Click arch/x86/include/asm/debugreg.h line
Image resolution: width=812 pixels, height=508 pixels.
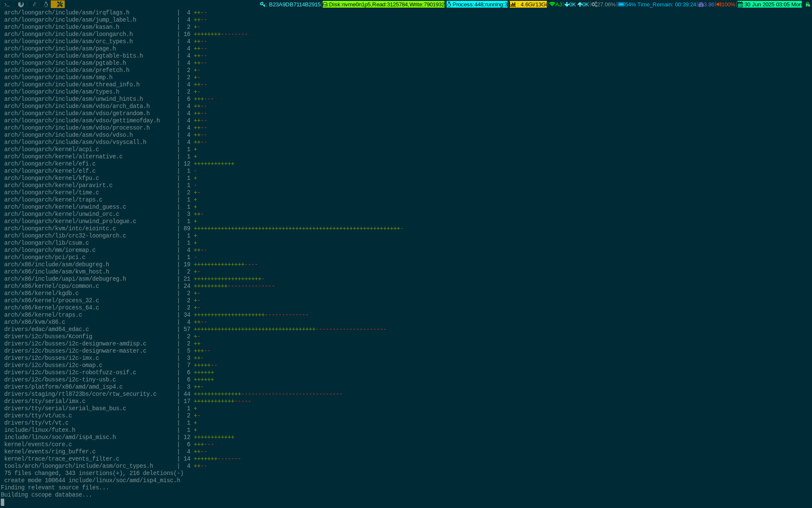click(x=131, y=265)
